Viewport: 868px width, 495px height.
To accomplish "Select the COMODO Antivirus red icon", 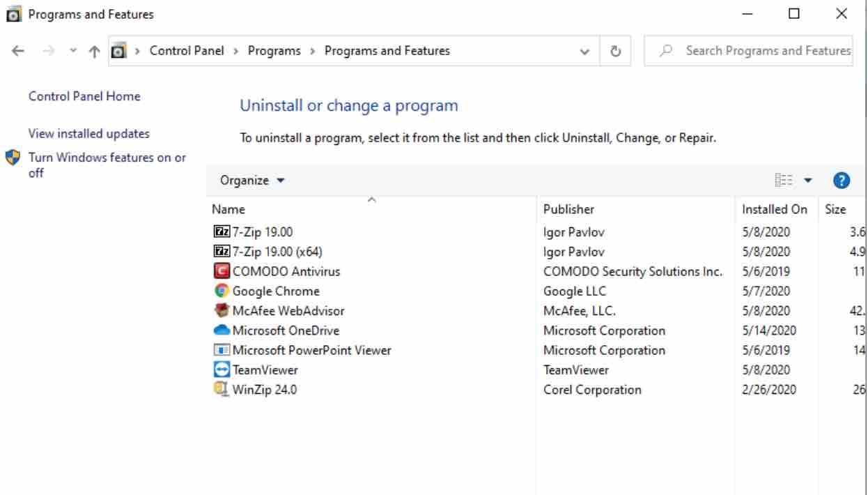I will [x=222, y=271].
